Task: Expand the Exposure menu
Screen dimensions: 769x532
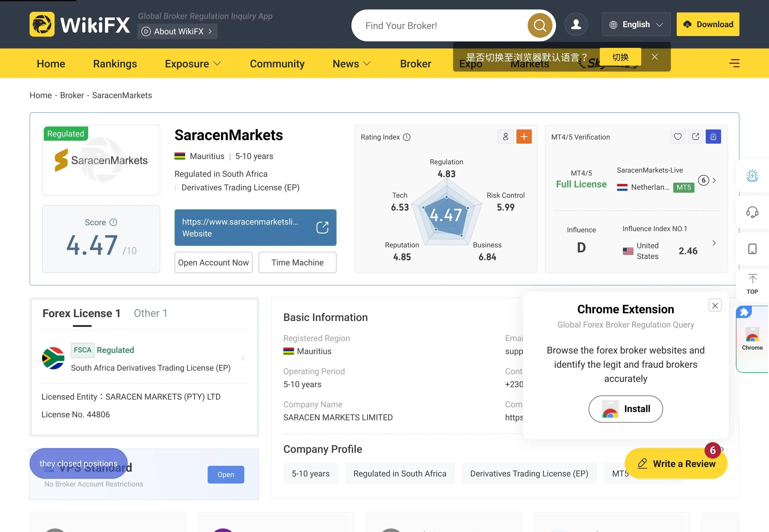Action: tap(193, 64)
